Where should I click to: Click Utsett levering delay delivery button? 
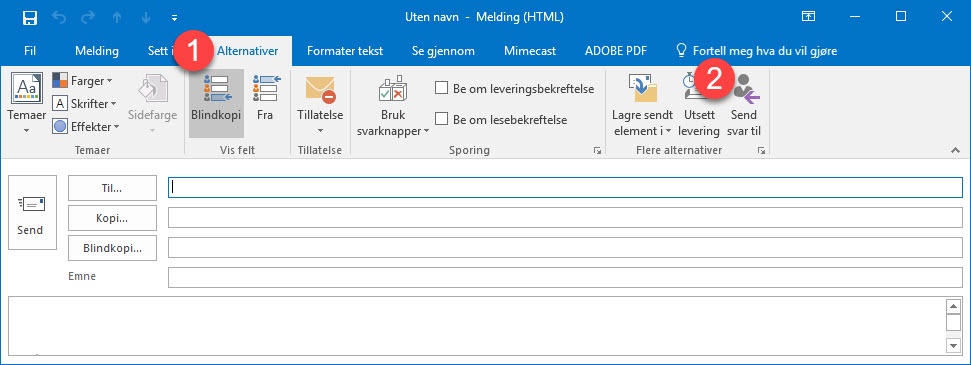(x=699, y=105)
